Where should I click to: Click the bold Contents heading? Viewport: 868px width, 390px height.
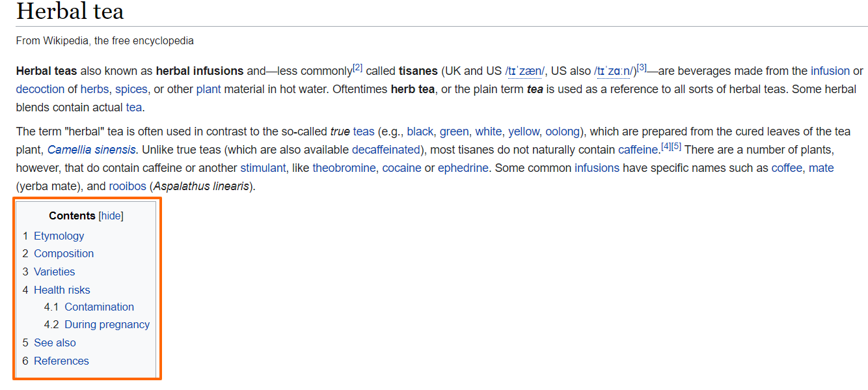72,216
